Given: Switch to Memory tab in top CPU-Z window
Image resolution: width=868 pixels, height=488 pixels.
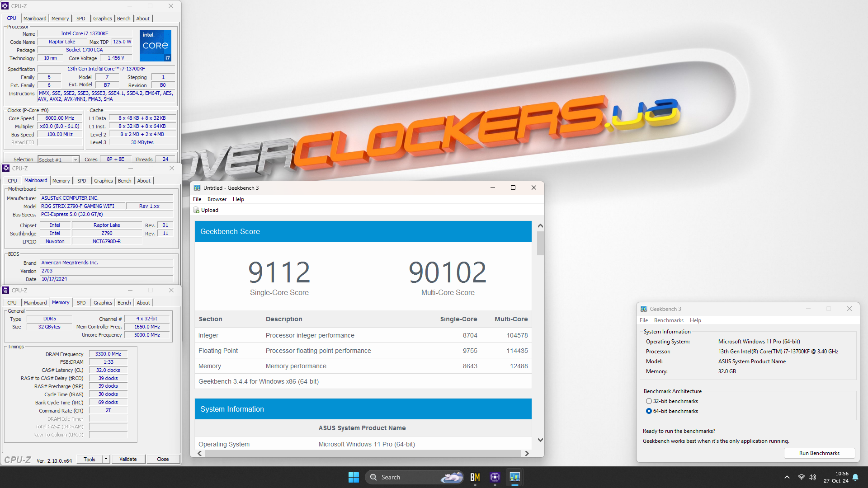Looking at the screenshot, I should (60, 19).
